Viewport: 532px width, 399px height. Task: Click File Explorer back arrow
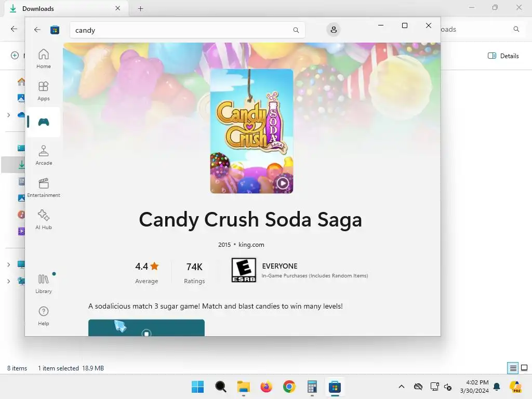tap(14, 29)
